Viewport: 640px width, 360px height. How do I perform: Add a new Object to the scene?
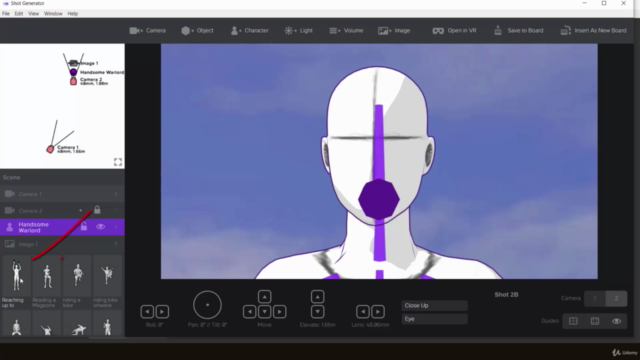197,31
